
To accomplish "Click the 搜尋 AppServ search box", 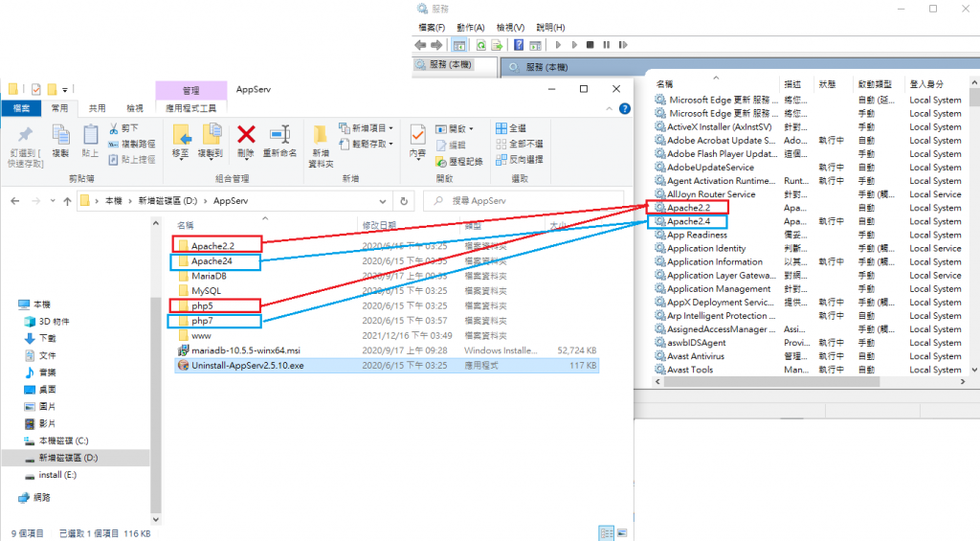I will [523, 201].
